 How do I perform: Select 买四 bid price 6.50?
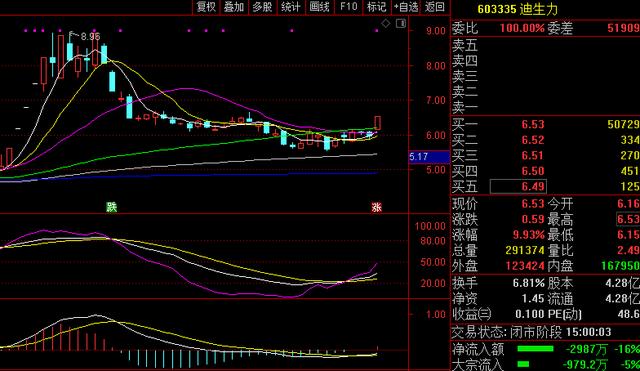pyautogui.click(x=533, y=171)
